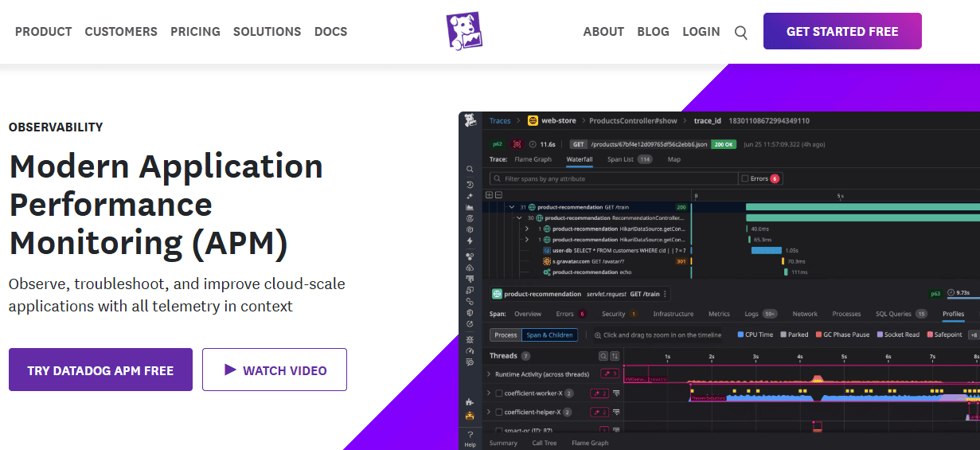Screen dimensions: 980x450
Task: Click the Socket Read purple legend swatch
Action: [x=880, y=335]
